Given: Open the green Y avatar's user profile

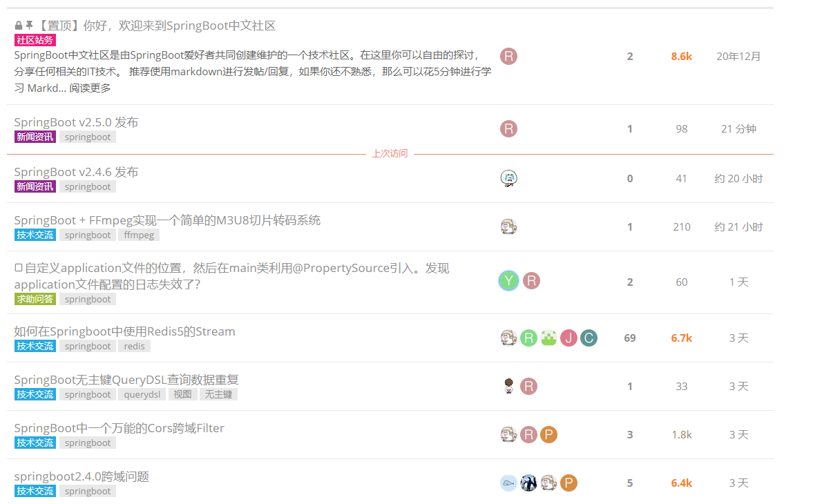Looking at the screenshot, I should 508,280.
